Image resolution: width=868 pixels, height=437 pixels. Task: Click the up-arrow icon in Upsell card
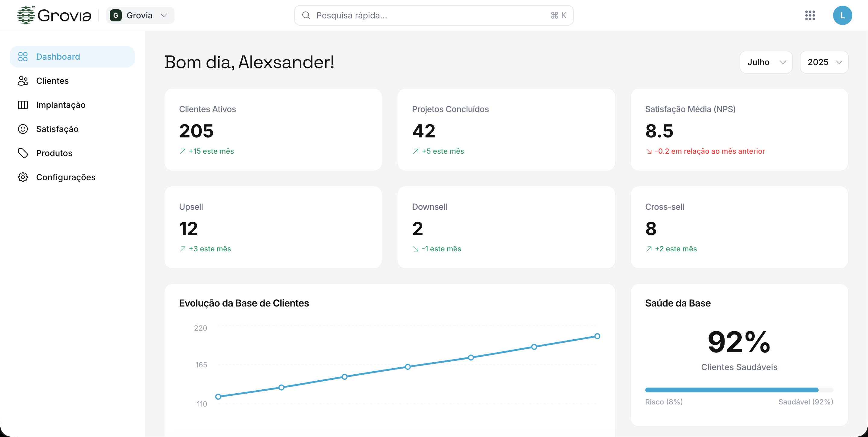(x=183, y=249)
